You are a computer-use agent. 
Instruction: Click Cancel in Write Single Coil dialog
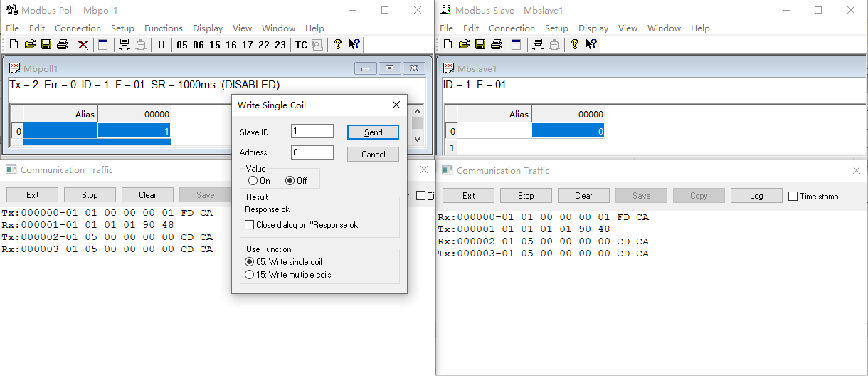[x=373, y=154]
